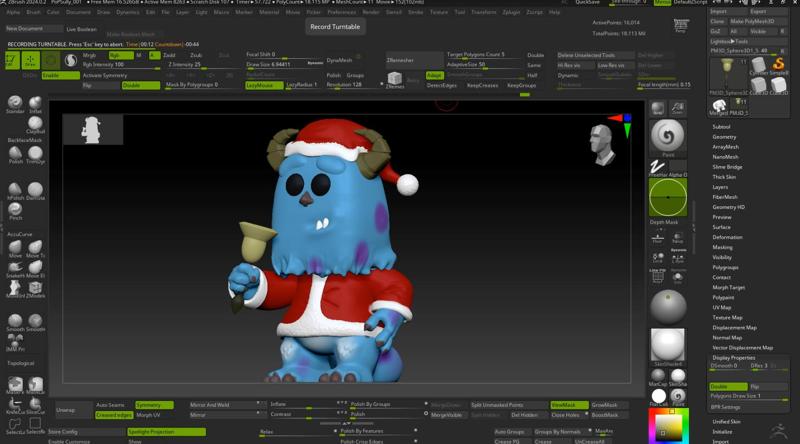Toggle the UV Symmetry button
Image resolution: width=800 pixels, height=444 pixels.
pos(154,405)
